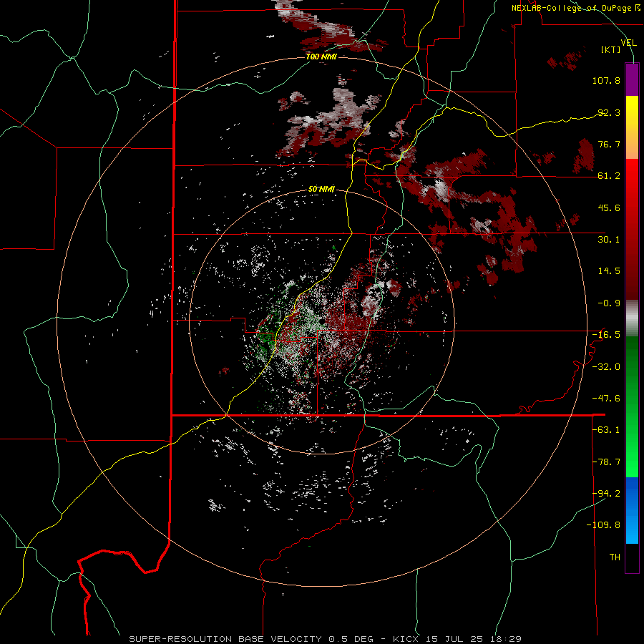The width and height of the screenshot is (644, 644).
Task: Click the 100 NMI range ring label
Action: [x=321, y=57]
